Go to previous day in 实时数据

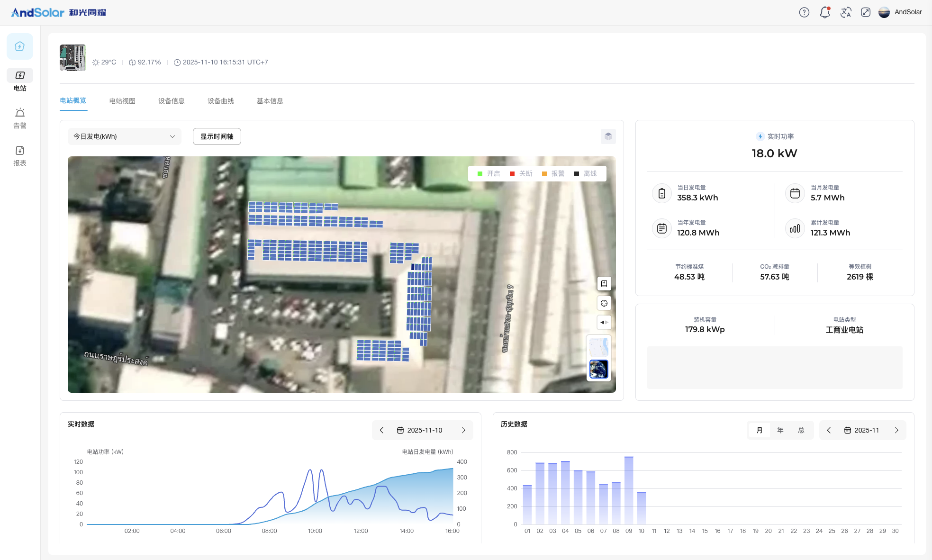coord(381,430)
